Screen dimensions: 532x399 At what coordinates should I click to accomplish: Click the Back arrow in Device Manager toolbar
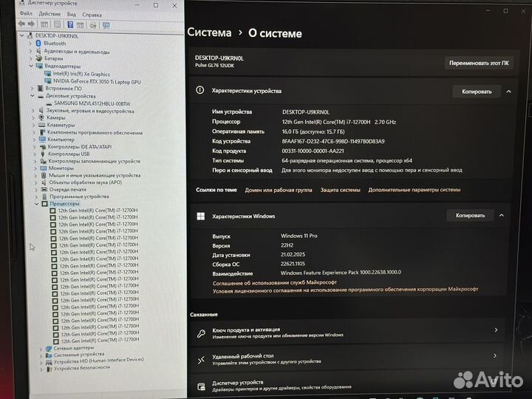[21, 24]
